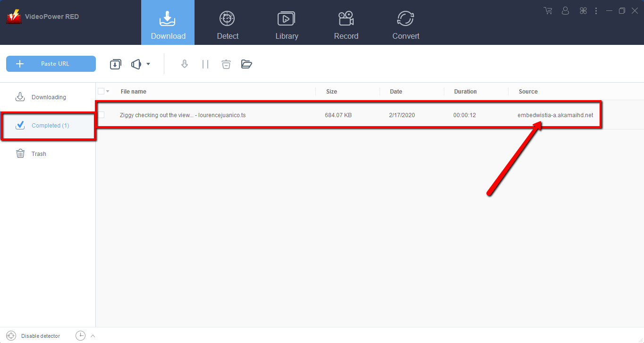This screenshot has height=343, width=644.
Task: Open the three-dot menu icon
Action: [x=596, y=10]
